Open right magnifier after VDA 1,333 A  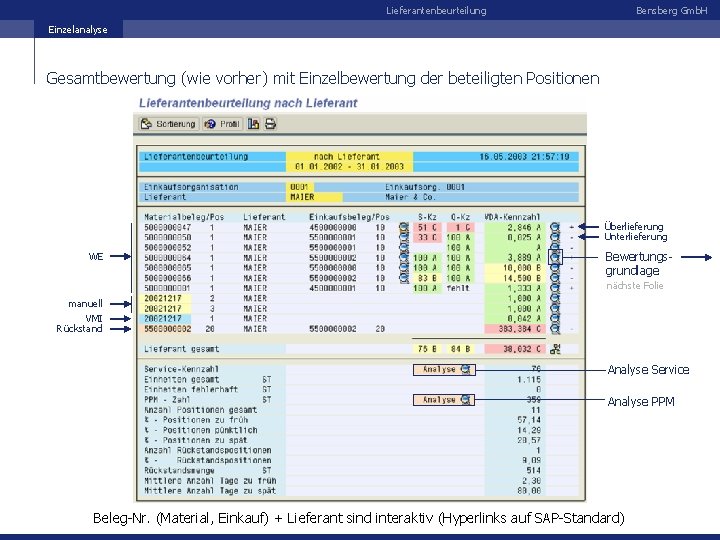click(555, 288)
